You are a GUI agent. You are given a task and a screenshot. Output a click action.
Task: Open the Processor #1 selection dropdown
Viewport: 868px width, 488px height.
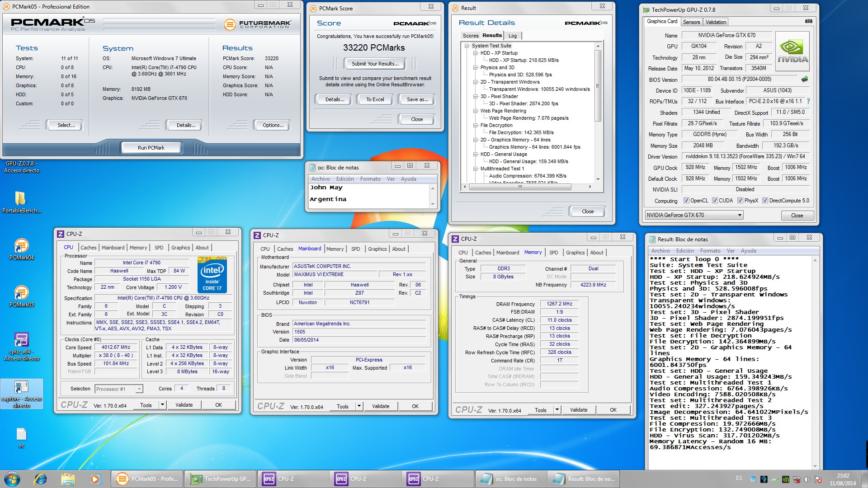pyautogui.click(x=119, y=389)
